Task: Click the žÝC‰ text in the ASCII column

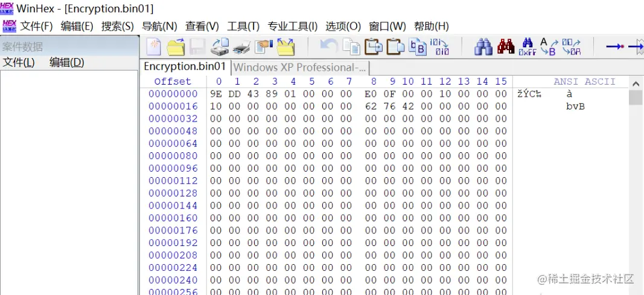Action: [530, 94]
